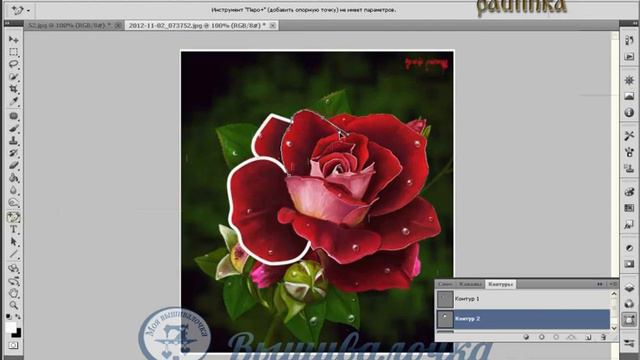Select the History Brush tool

click(13, 153)
